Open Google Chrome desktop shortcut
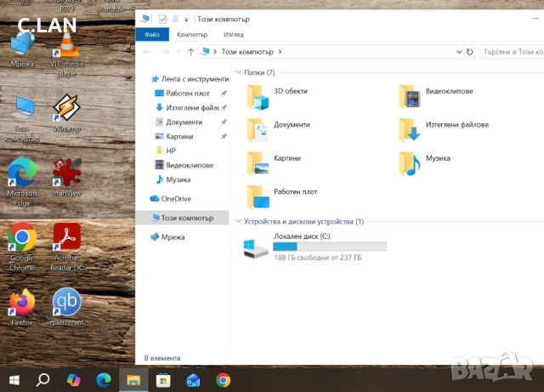 coord(22,247)
